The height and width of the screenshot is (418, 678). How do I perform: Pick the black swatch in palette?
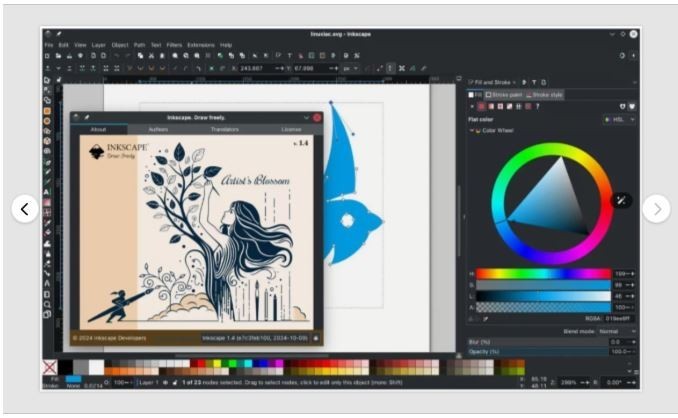tap(66, 367)
